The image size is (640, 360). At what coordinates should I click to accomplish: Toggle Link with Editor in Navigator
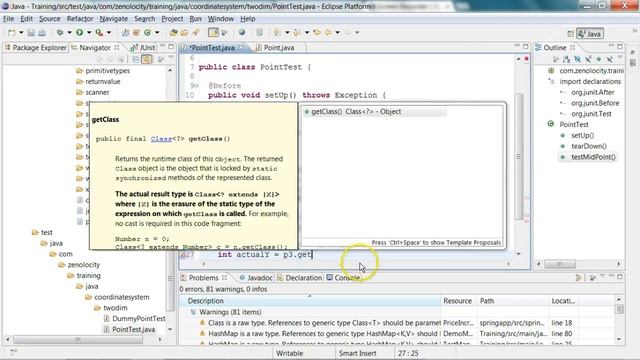coord(147,60)
